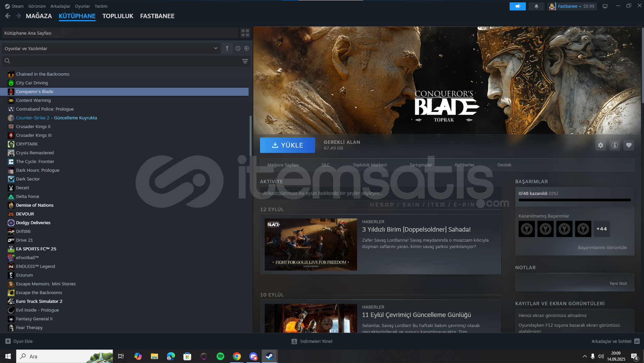Click Oyun Ekle button
The width and height of the screenshot is (644, 363).
(19, 341)
